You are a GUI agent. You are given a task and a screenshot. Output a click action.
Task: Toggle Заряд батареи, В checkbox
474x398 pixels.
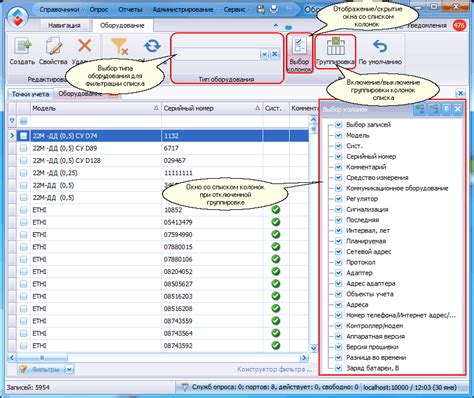[x=338, y=368]
